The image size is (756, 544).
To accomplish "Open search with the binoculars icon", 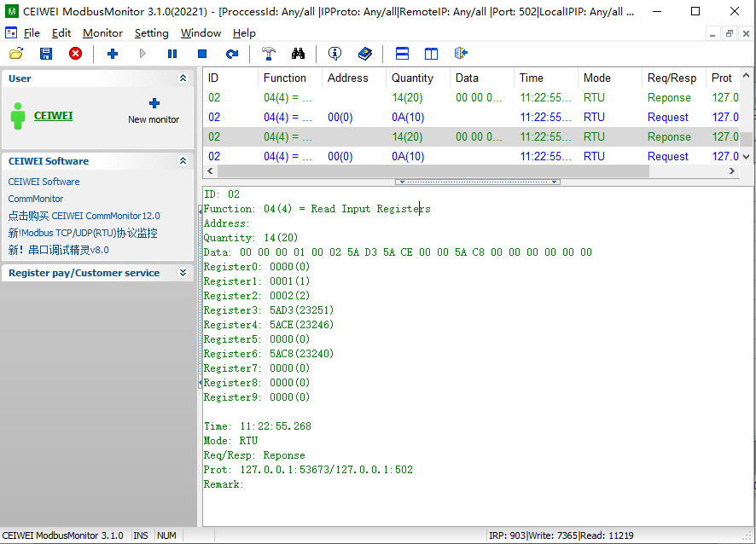I will point(298,54).
